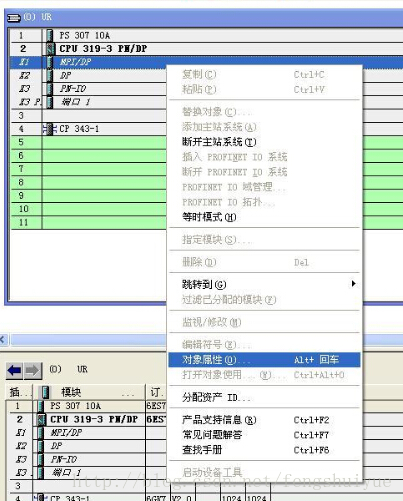Go forward with the gray right arrow
Screen dimensions: 403x501
point(32,370)
